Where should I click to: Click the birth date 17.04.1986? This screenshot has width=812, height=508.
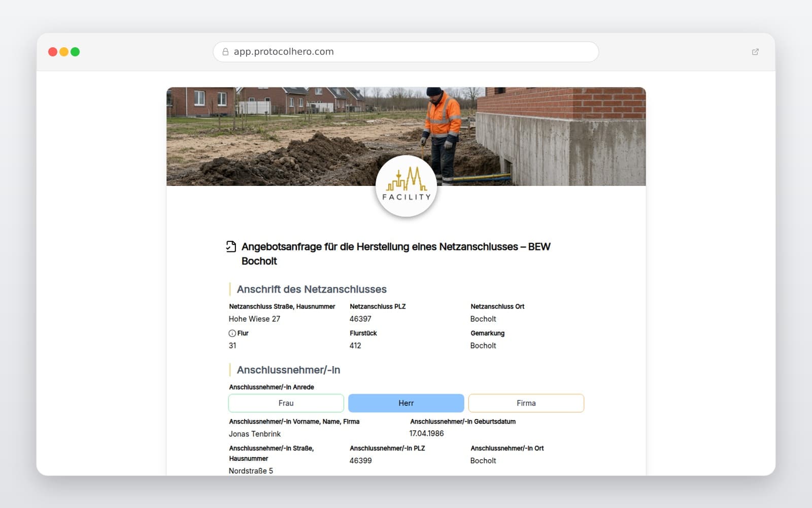(426, 433)
